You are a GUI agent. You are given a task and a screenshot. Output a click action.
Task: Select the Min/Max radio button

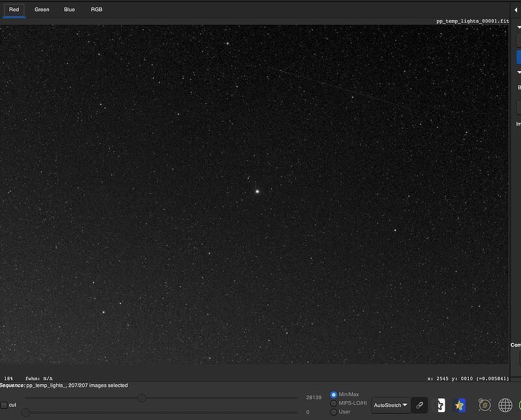click(x=334, y=395)
